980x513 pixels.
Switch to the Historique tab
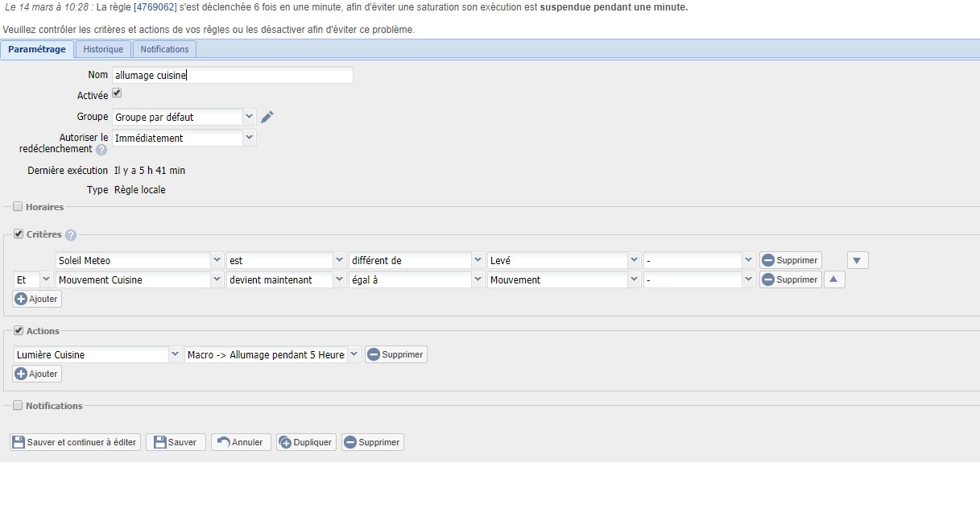pyautogui.click(x=103, y=49)
